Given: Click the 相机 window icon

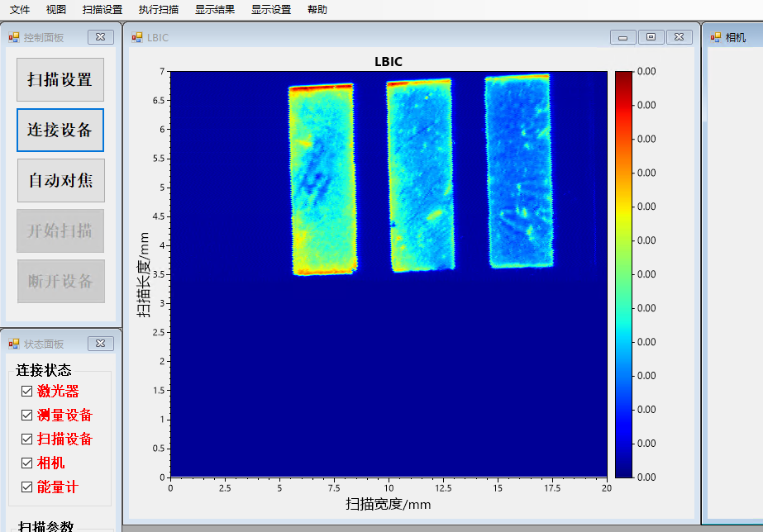Looking at the screenshot, I should coord(715,37).
